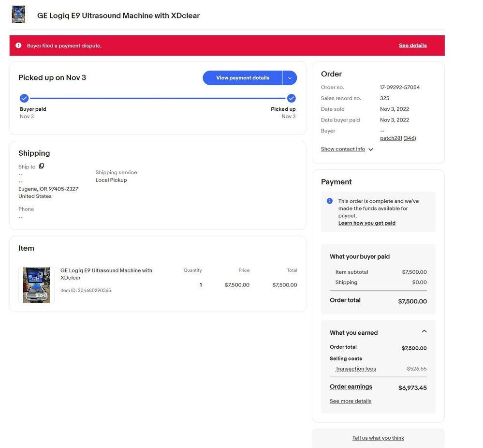Click page title GE Logiq E9 Ultrasound Machine

click(118, 15)
